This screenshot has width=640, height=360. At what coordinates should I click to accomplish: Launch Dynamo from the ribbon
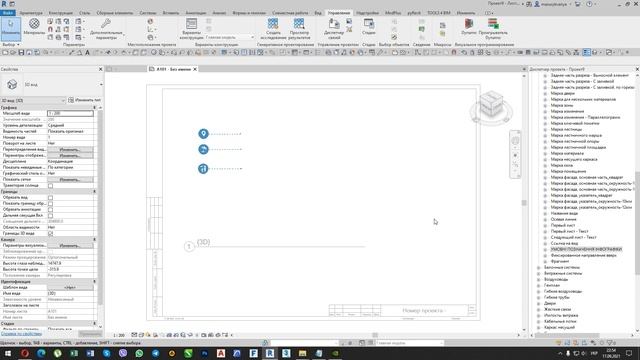click(x=469, y=27)
